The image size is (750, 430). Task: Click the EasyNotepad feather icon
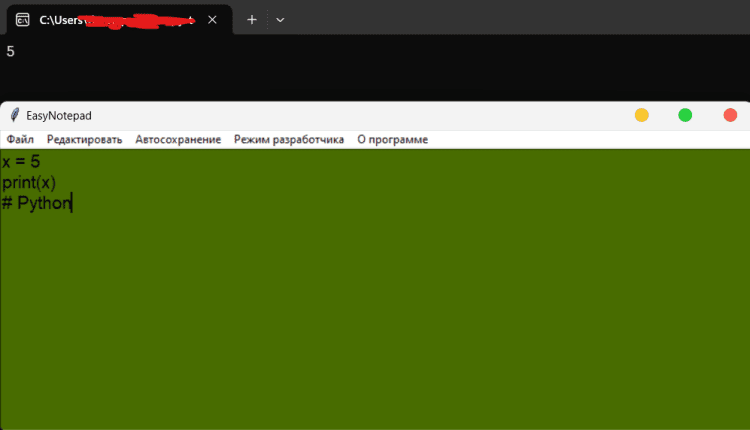click(x=15, y=115)
